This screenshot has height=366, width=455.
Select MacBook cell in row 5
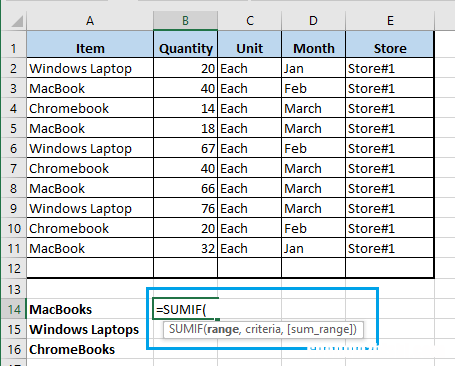click(x=90, y=128)
